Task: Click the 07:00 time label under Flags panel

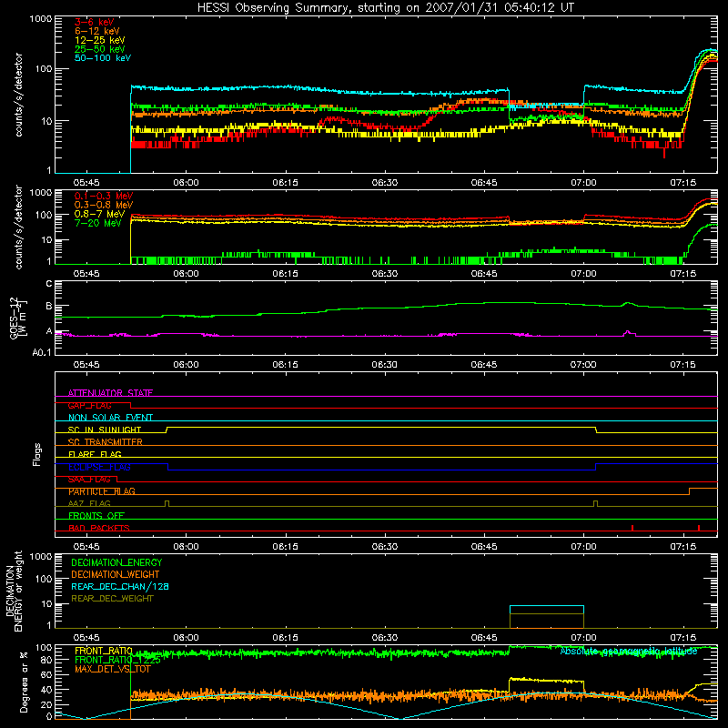Action: 583,547
